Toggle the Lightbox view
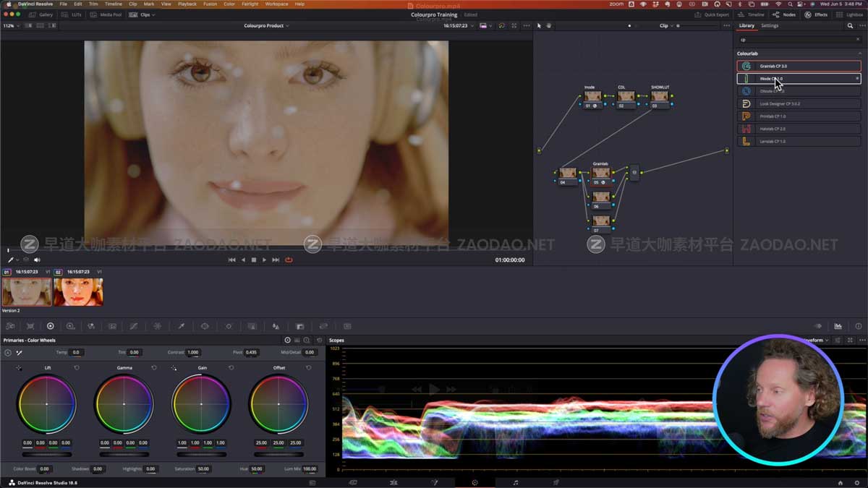Viewport: 868px width, 488px height. click(850, 14)
